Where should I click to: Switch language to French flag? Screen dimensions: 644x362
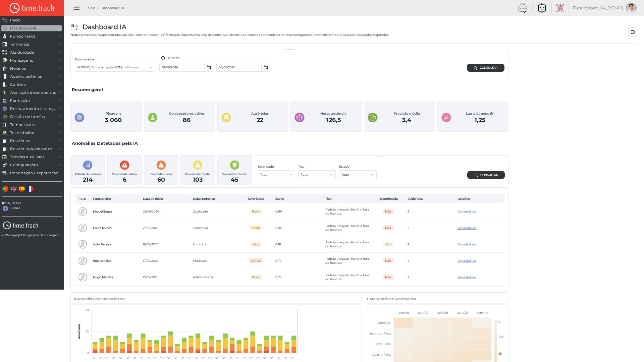click(x=30, y=189)
